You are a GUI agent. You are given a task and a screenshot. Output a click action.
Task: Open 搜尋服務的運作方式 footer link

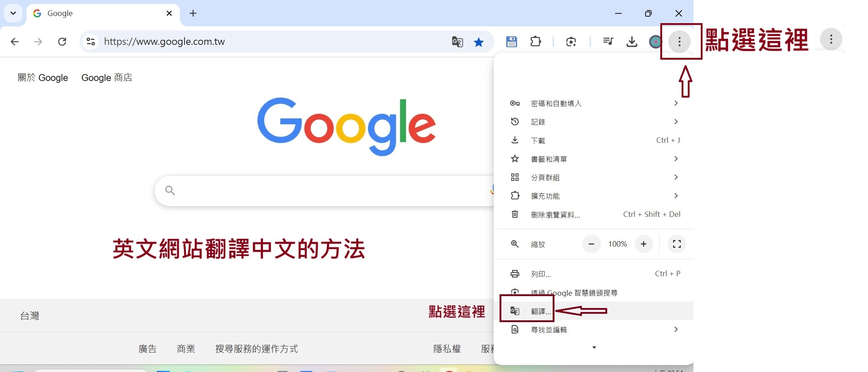coord(256,349)
